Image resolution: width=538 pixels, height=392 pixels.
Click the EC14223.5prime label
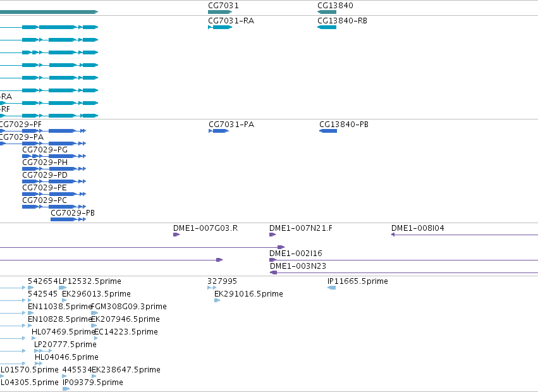pos(126,333)
